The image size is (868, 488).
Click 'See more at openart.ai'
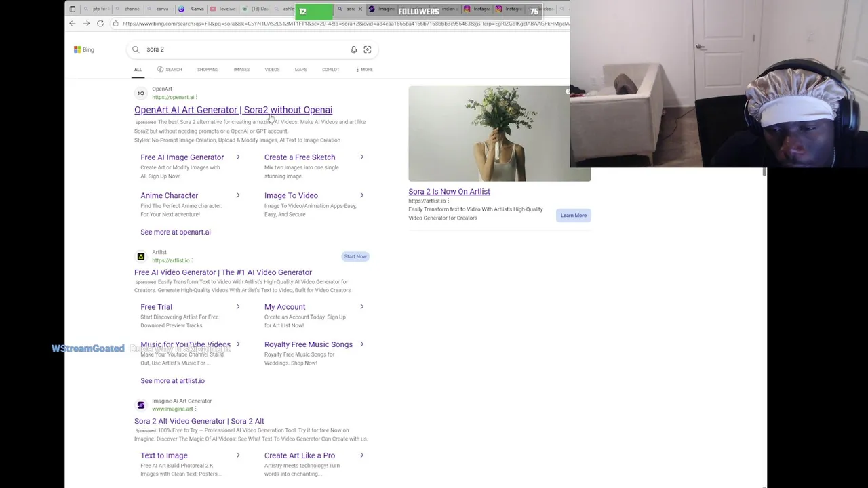tap(176, 232)
